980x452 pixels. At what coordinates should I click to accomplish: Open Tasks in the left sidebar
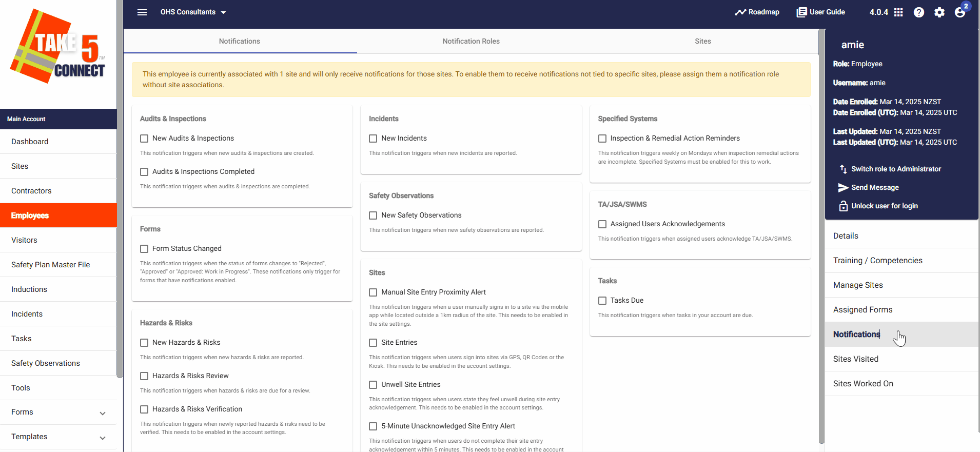click(58, 339)
